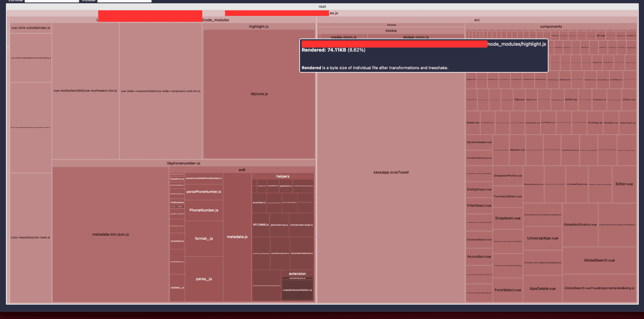Click the highlight.js group header

tap(258, 27)
